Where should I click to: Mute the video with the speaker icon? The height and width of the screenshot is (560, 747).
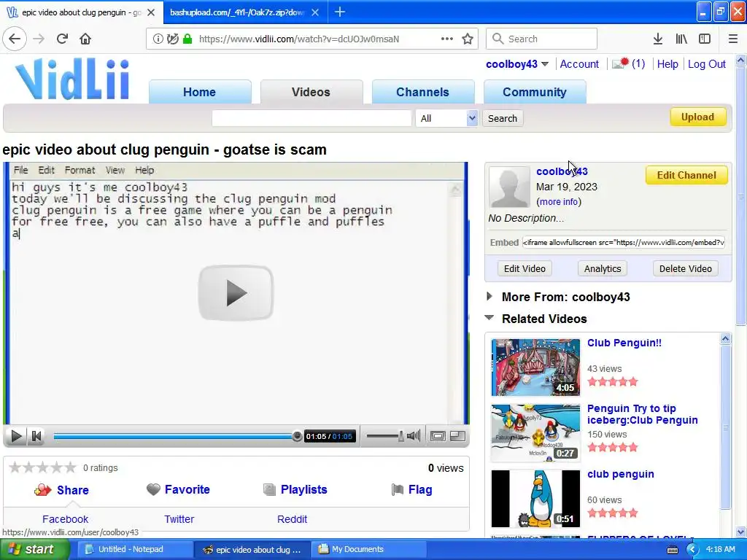click(x=414, y=436)
